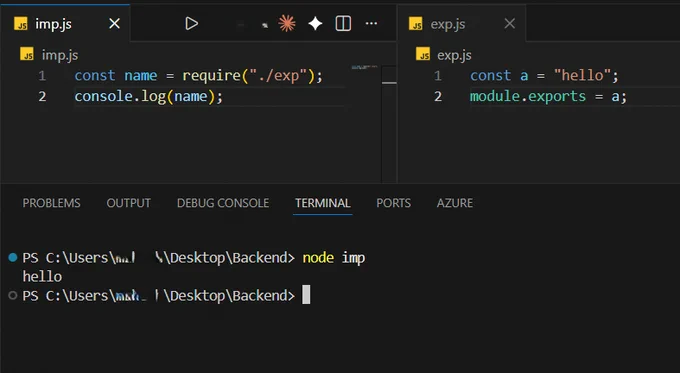Image resolution: width=680 pixels, height=373 pixels.
Task: Click module.exports in exp.js
Action: point(528,96)
